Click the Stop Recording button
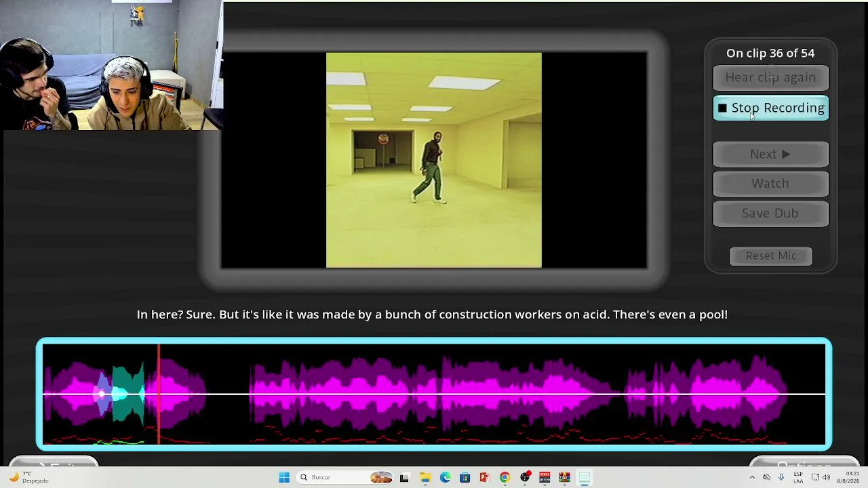Screen dimensions: 868x488 770,108
